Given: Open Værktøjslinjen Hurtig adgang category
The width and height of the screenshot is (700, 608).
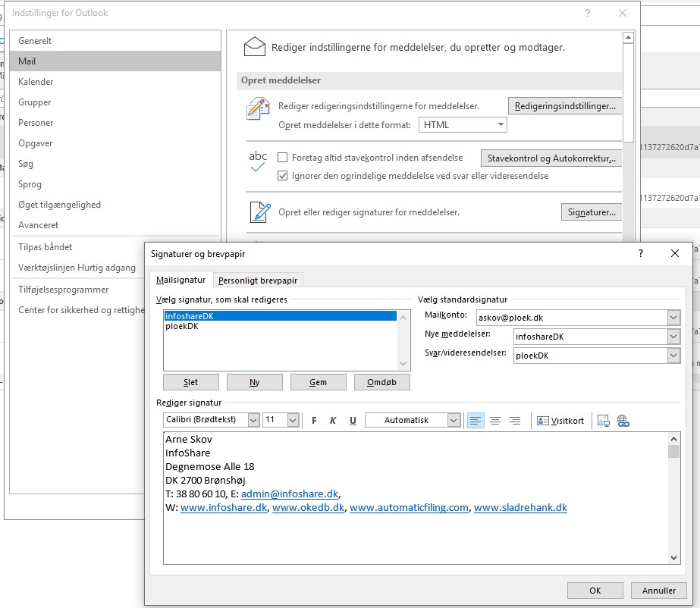Looking at the screenshot, I should click(77, 268).
